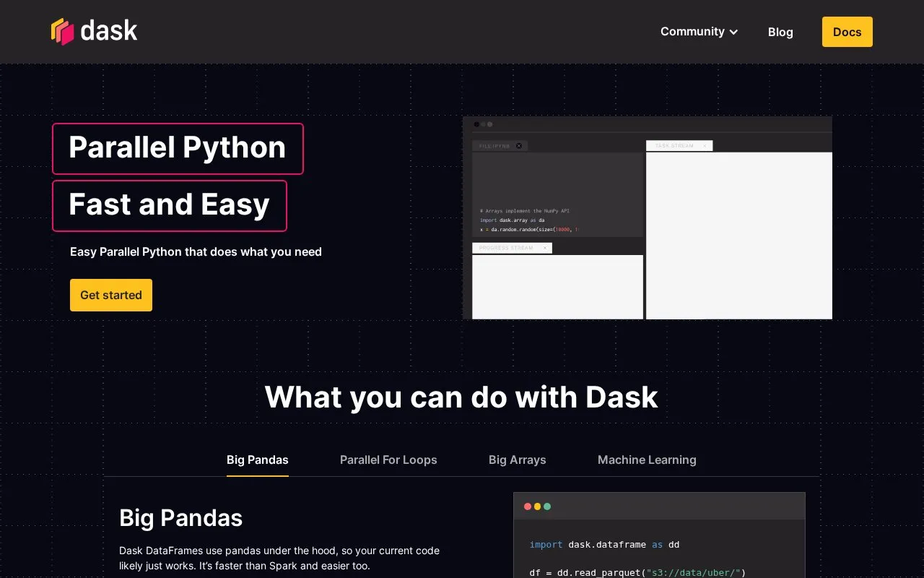This screenshot has height=578, width=924.
Task: Select the Big Pandas tab
Action: click(x=258, y=460)
